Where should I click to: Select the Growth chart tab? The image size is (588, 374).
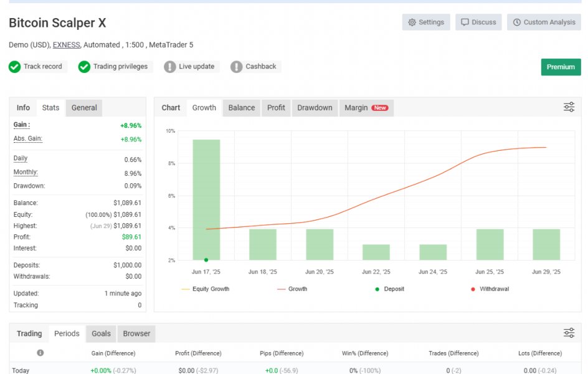click(204, 108)
